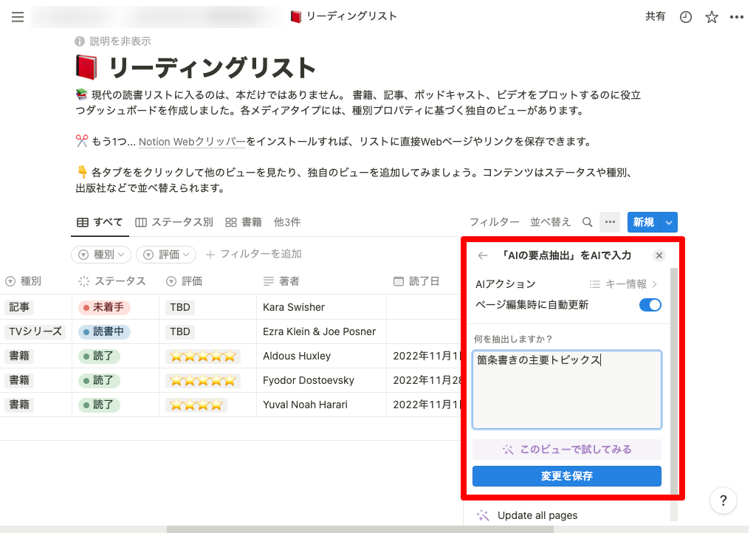Open the view options three-dot button

[x=610, y=222]
